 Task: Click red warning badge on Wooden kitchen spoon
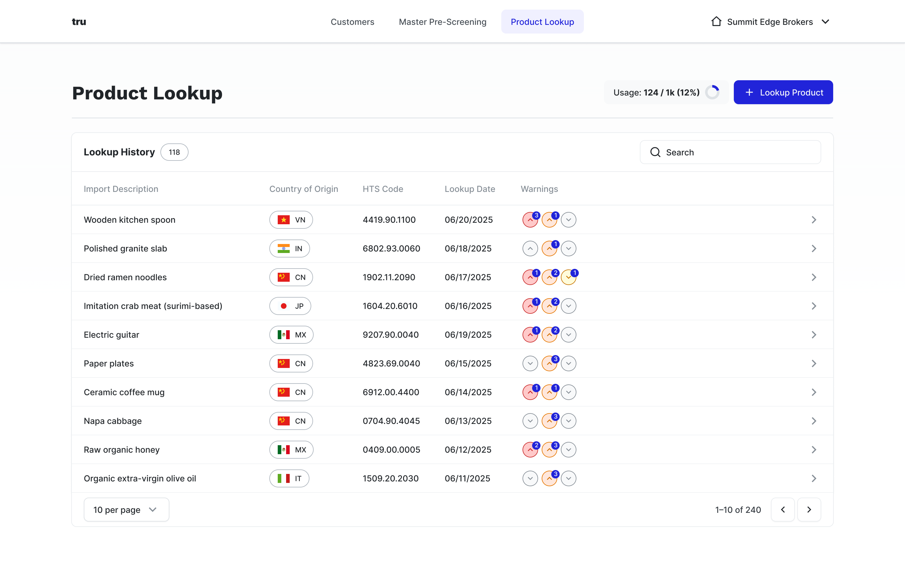530,220
